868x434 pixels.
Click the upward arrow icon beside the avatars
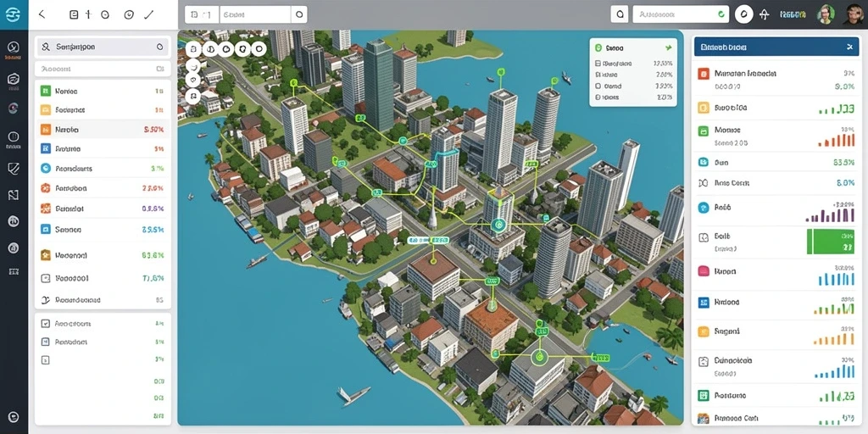765,15
